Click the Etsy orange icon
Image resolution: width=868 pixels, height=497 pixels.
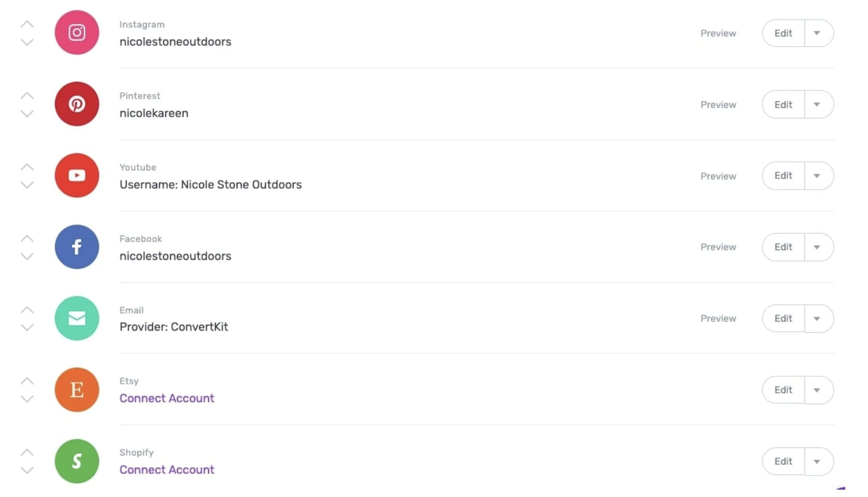(77, 390)
